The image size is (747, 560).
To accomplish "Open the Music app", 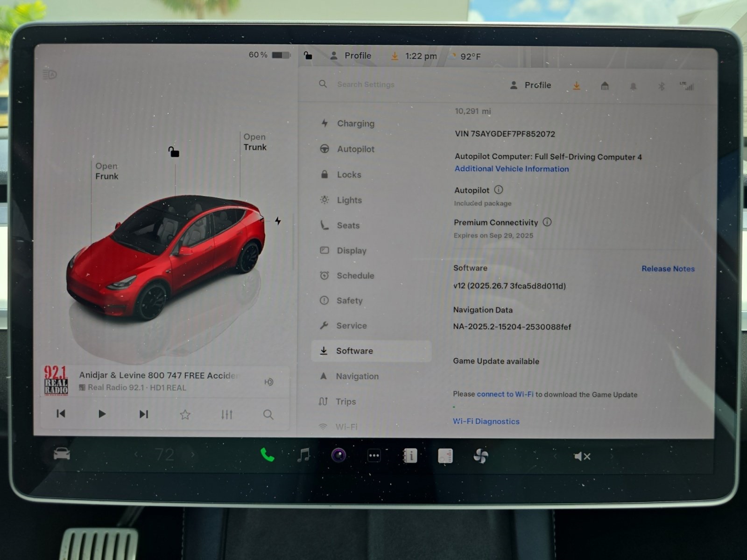I will pyautogui.click(x=303, y=455).
